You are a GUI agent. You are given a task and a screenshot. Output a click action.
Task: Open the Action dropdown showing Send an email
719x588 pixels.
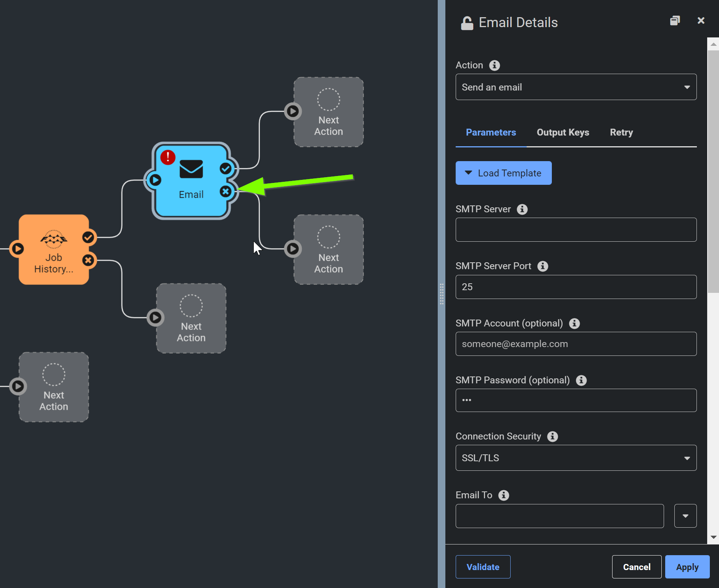(576, 87)
